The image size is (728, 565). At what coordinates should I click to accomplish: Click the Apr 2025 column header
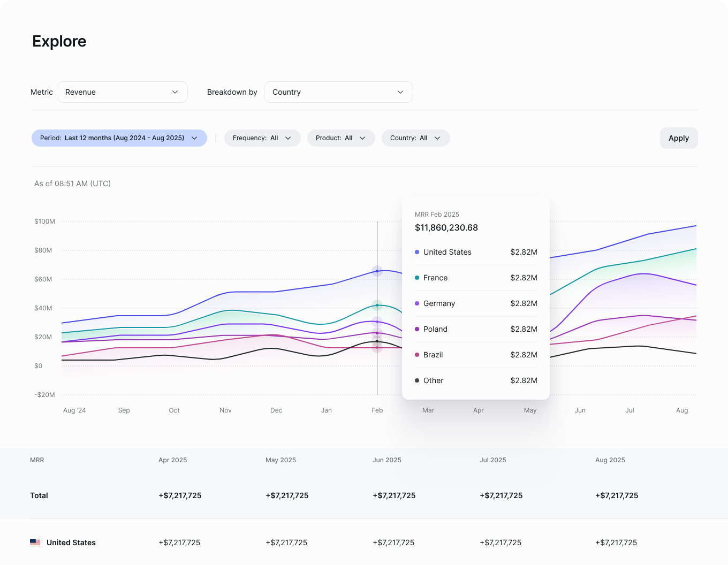coord(173,460)
